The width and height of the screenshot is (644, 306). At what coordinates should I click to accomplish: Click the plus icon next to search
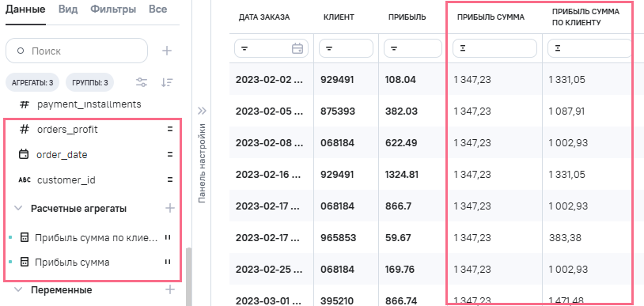click(167, 51)
